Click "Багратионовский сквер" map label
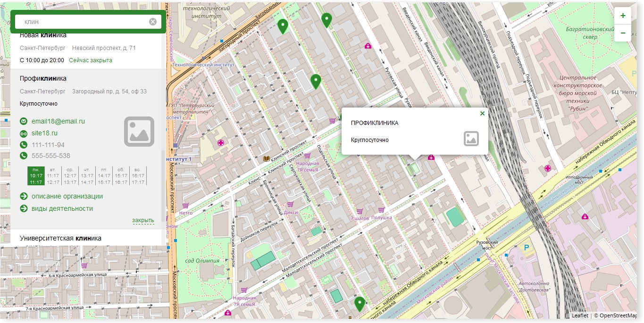This screenshot has height=323, width=644. [590, 32]
